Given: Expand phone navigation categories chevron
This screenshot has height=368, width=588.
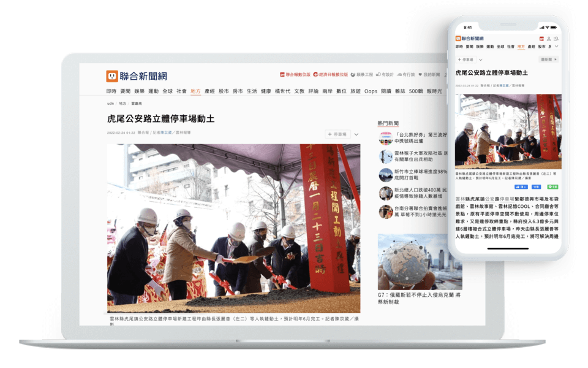Looking at the screenshot, I should (x=557, y=47).
